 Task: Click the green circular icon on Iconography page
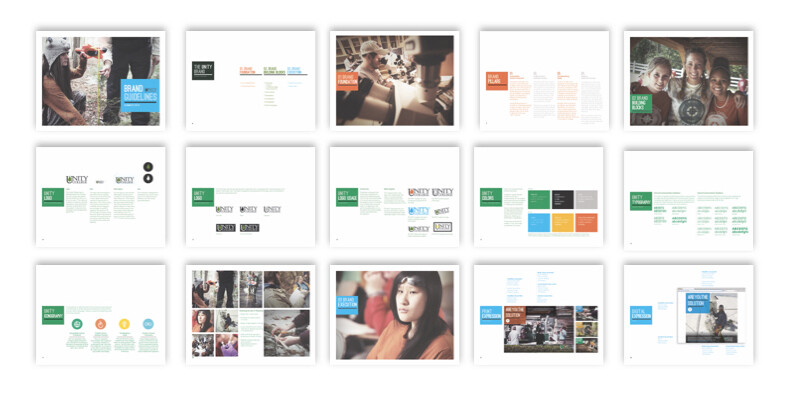[77, 324]
